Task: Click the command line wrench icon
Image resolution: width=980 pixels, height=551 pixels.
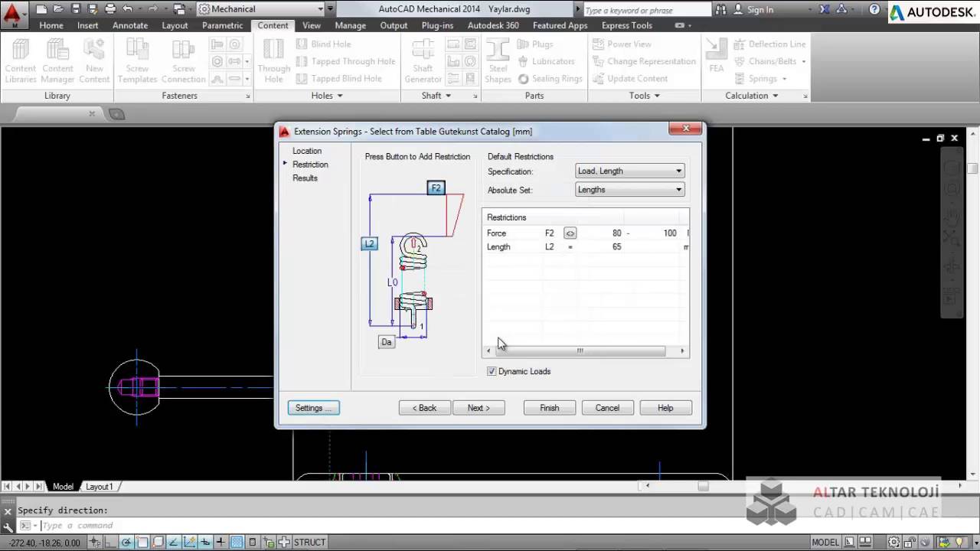Action: [8, 526]
